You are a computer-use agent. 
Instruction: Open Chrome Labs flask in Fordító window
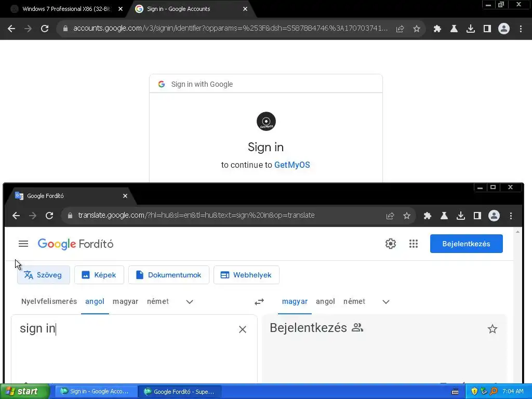click(444, 216)
